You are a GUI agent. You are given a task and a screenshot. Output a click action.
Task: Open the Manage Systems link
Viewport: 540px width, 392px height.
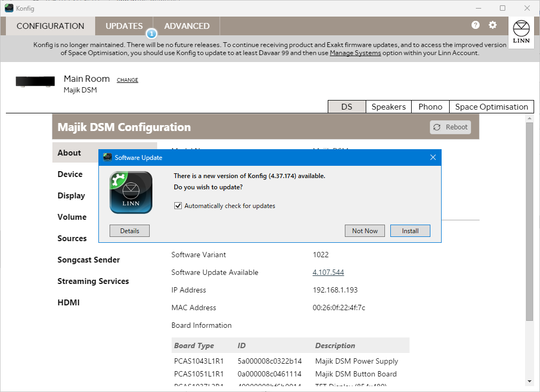(x=356, y=53)
